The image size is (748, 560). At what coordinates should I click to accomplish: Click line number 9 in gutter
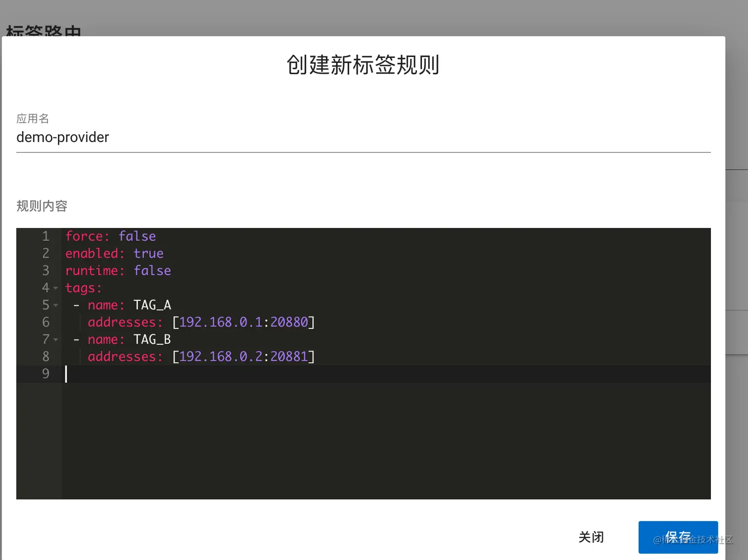click(x=46, y=373)
